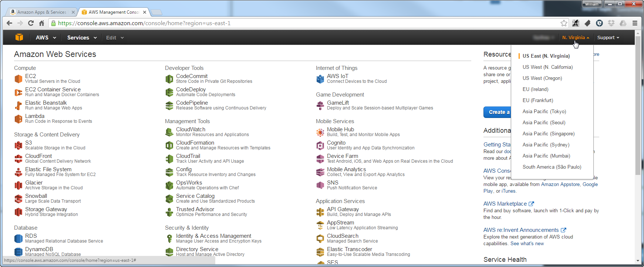Open the Directory Service link

197,249
